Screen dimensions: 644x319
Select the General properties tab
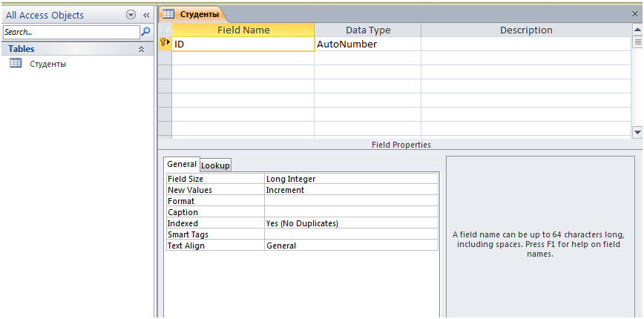point(182,164)
